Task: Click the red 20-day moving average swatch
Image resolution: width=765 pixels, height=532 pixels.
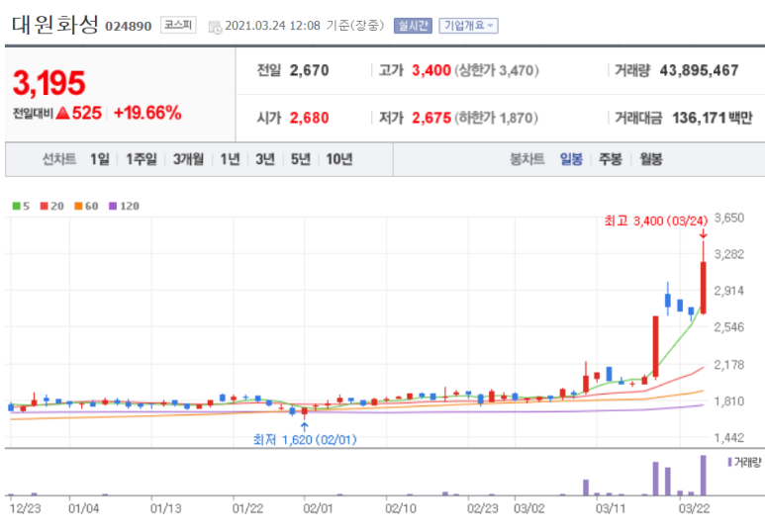Action: click(x=45, y=207)
